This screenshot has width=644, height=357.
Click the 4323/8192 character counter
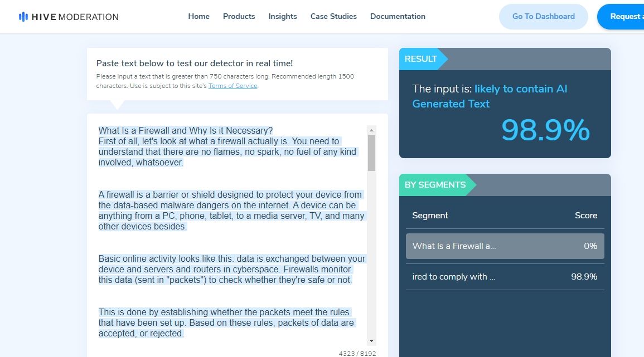[358, 353]
